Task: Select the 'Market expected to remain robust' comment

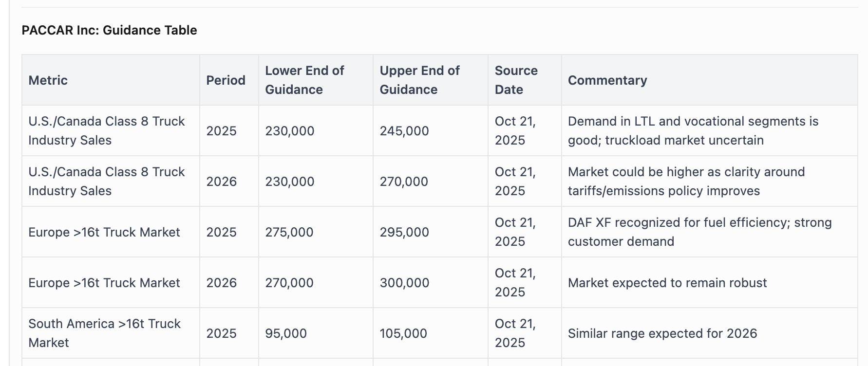Action: pyautogui.click(x=667, y=283)
